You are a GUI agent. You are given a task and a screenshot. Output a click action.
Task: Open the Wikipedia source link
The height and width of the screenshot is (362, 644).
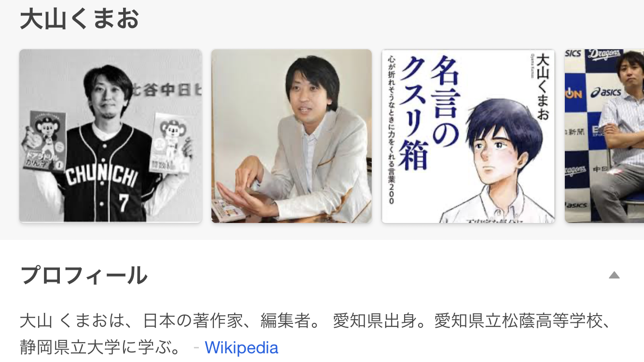tap(241, 348)
